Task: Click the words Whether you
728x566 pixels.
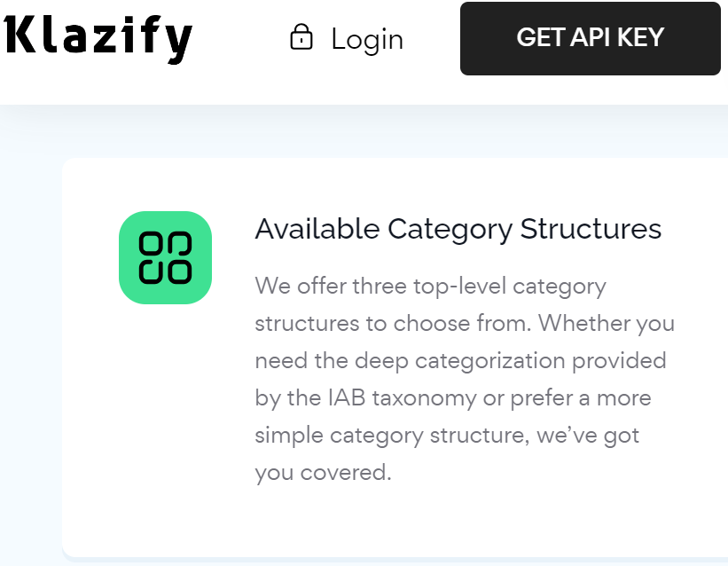Action: point(607,324)
